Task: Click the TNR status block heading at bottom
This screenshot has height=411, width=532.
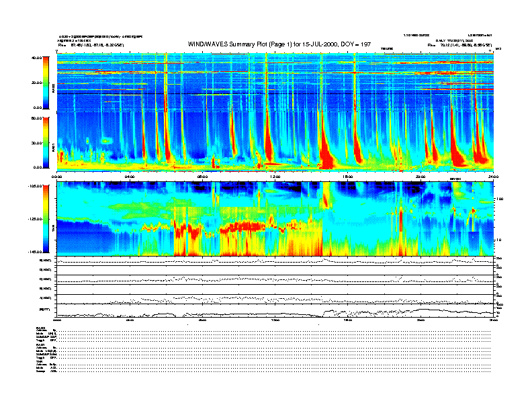Action: (39, 362)
